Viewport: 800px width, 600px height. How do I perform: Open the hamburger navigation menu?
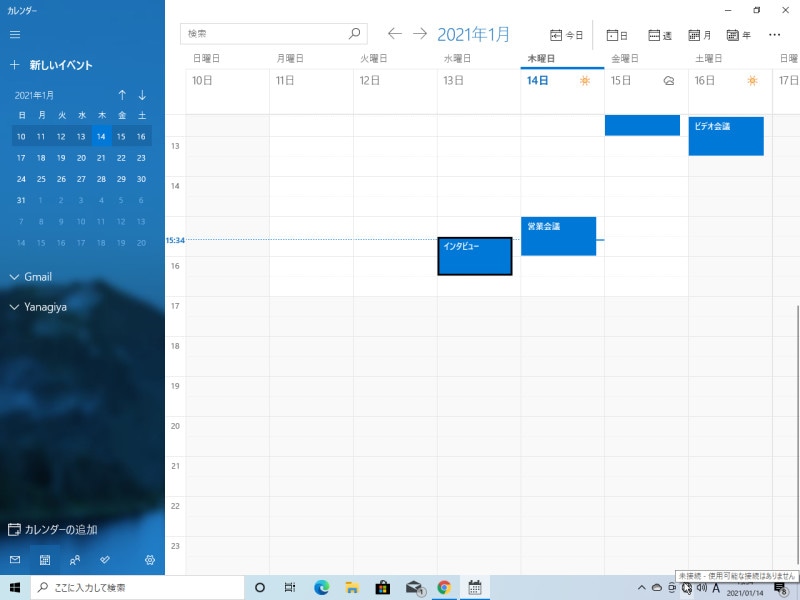coord(15,34)
